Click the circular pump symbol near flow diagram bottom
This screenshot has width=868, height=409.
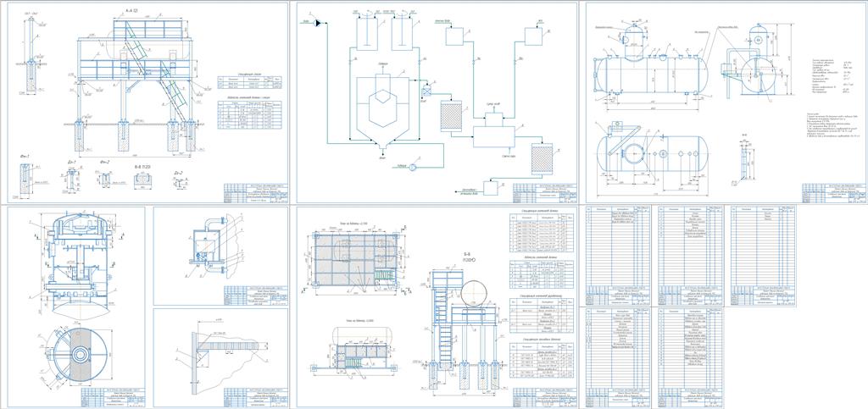click(413, 169)
